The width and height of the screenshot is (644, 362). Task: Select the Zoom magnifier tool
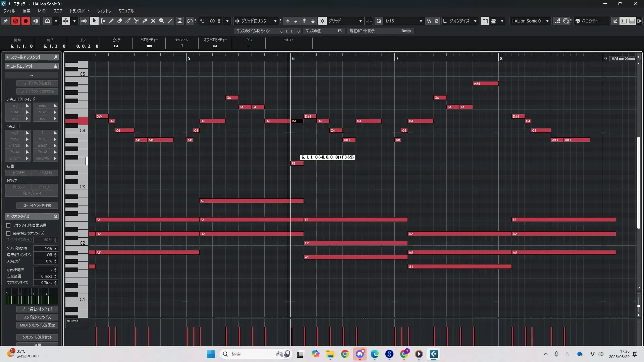(162, 21)
